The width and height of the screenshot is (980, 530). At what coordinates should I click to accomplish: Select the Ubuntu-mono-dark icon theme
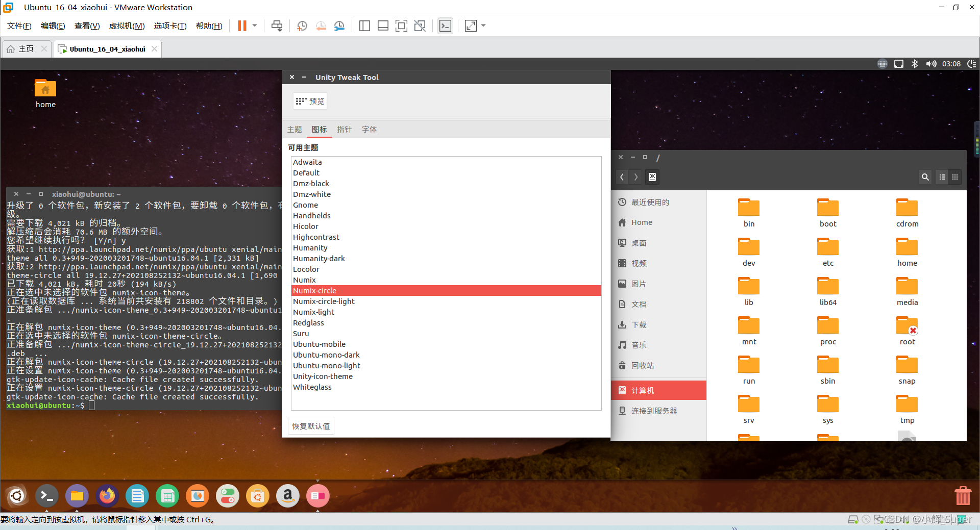446,355
